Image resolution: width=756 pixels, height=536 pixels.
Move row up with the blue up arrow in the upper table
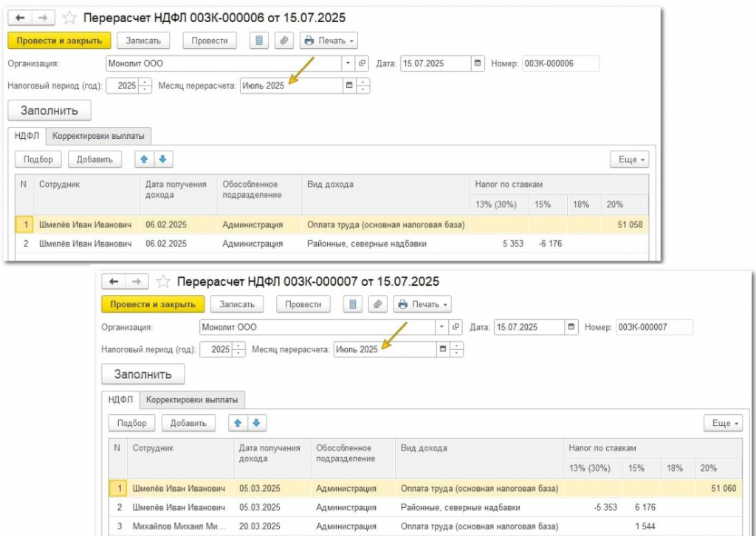click(144, 159)
